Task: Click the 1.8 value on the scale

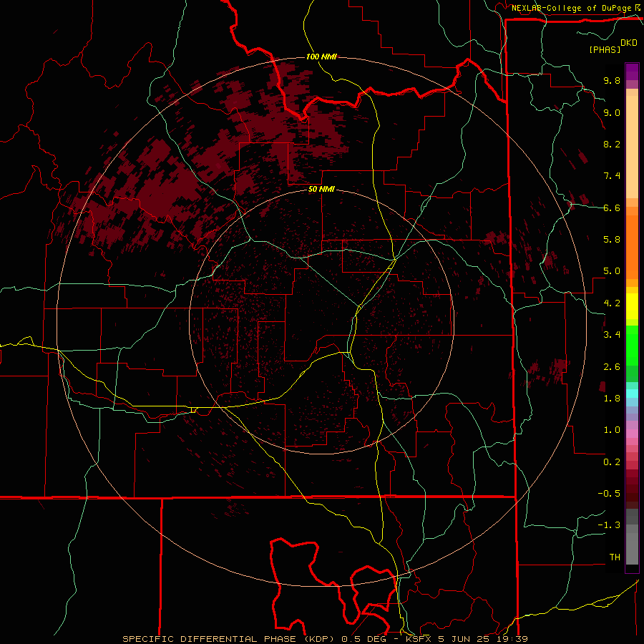Action: click(x=612, y=399)
